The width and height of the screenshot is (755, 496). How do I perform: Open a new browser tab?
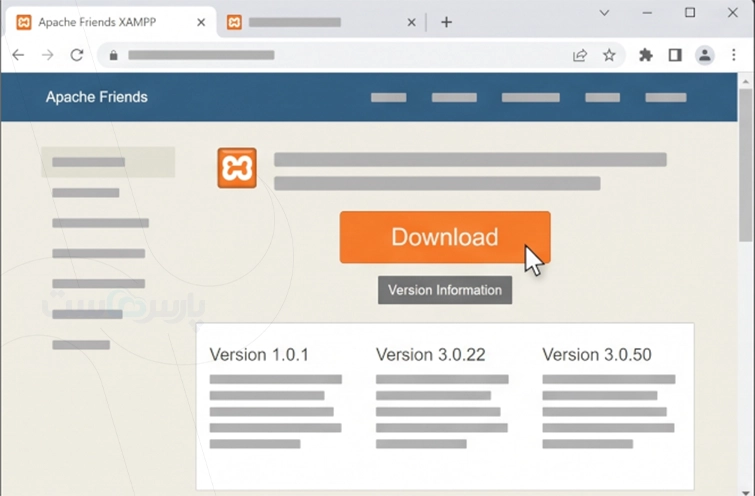click(x=446, y=22)
